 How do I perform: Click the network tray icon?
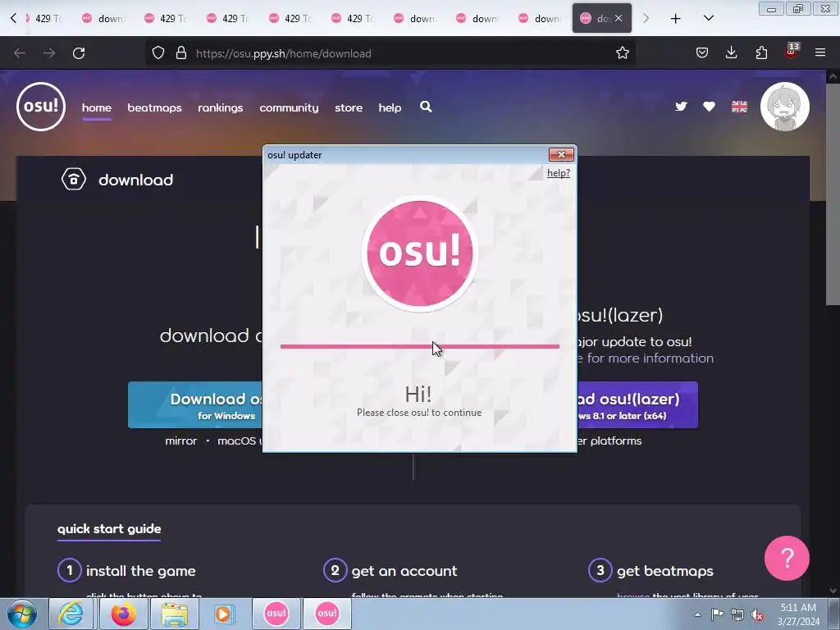point(737,615)
